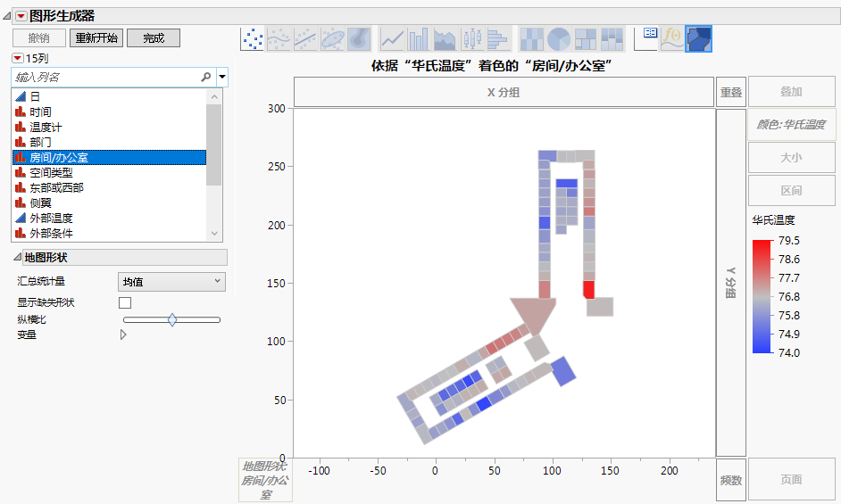The width and height of the screenshot is (841, 504).
Task: Select the Formula element icon
Action: [x=672, y=38]
